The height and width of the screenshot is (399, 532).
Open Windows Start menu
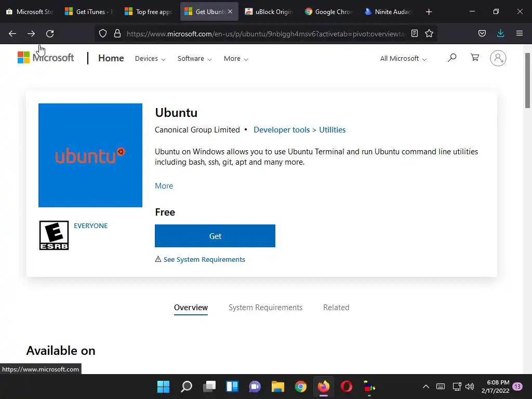pos(163,387)
